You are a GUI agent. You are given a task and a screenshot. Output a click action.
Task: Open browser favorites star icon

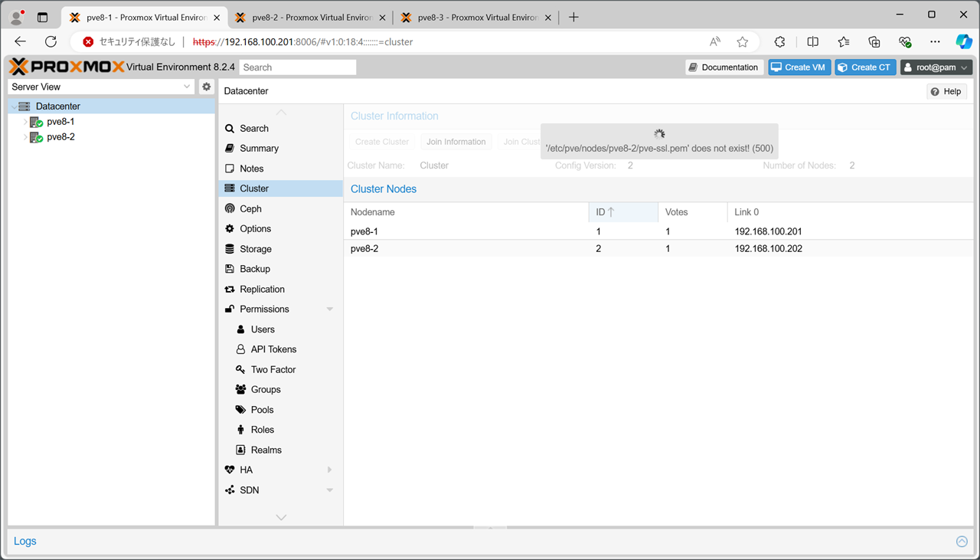click(742, 42)
